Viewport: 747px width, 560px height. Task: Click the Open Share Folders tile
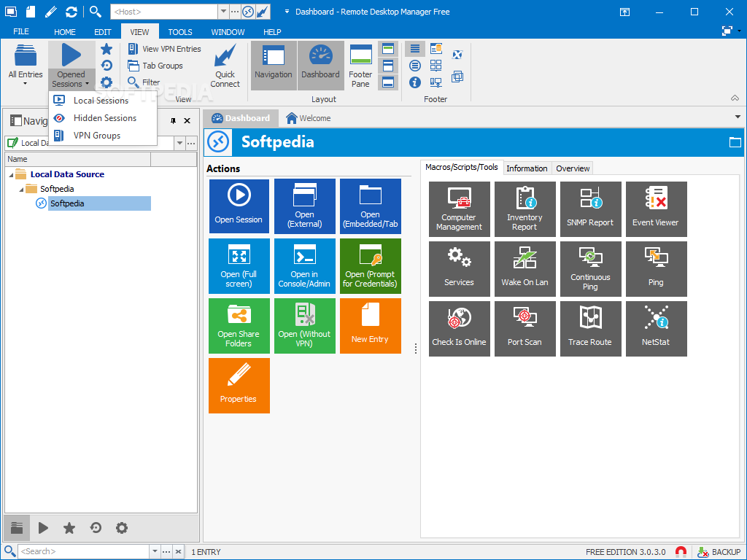[239, 326]
